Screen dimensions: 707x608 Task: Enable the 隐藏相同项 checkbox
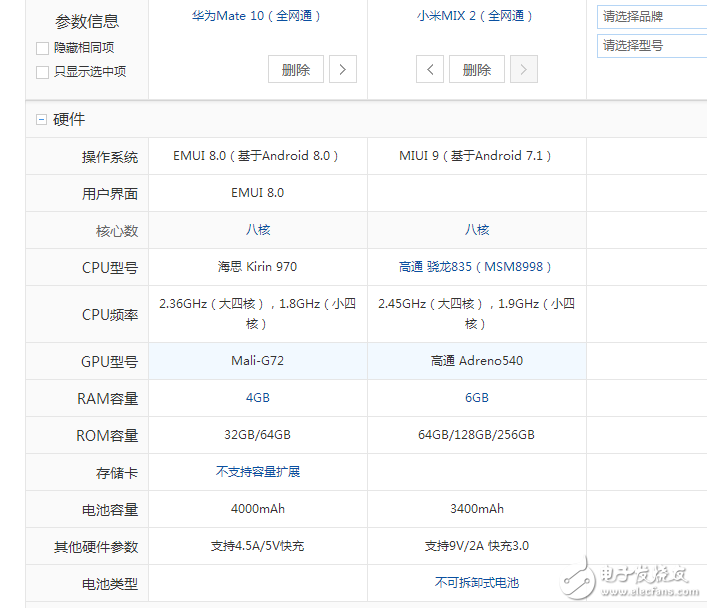(x=42, y=48)
